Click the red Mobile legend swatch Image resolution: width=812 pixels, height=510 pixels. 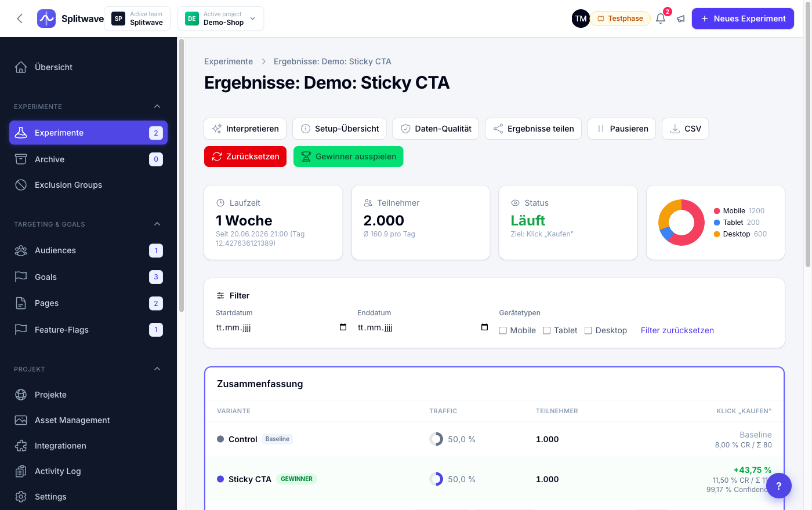717,211
